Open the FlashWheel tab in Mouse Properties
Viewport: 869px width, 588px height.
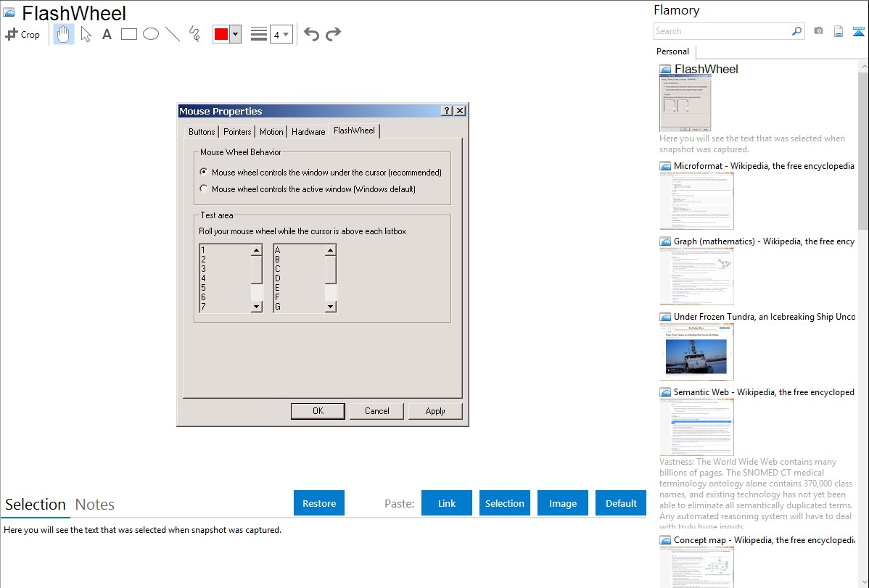point(354,131)
